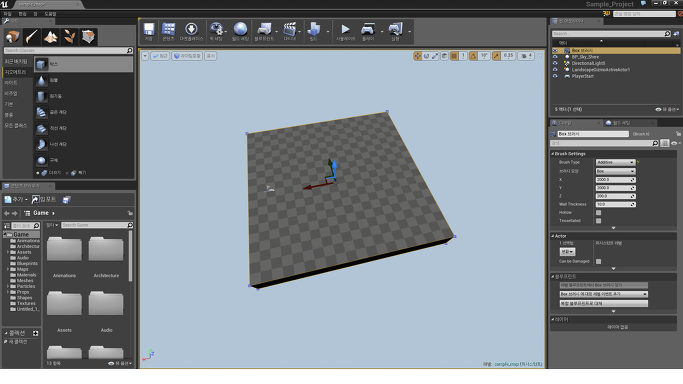The width and height of the screenshot is (683, 384).
Task: Select the Place mode icon
Action: pos(13,37)
